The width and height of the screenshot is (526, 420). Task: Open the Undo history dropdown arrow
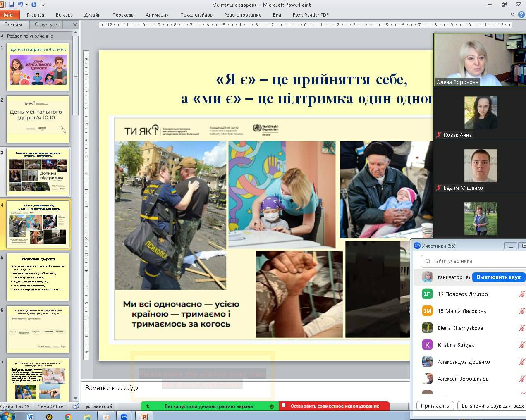pos(26,5)
